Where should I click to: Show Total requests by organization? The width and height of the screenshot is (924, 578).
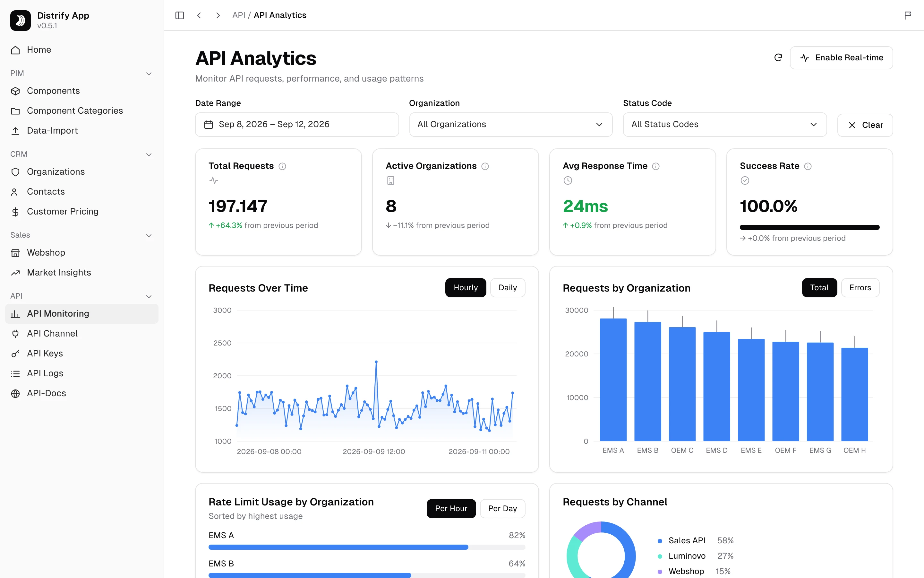point(819,287)
